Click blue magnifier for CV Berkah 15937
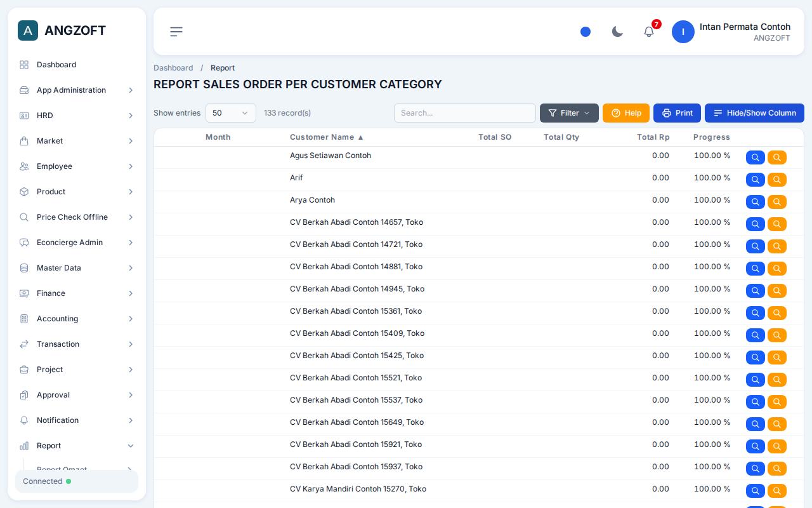The width and height of the screenshot is (812, 508). coord(756,469)
